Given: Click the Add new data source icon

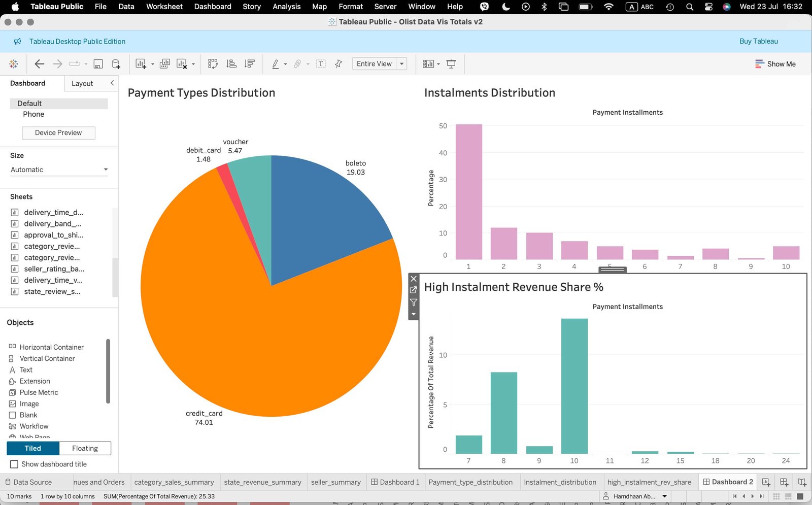Looking at the screenshot, I should (116, 64).
